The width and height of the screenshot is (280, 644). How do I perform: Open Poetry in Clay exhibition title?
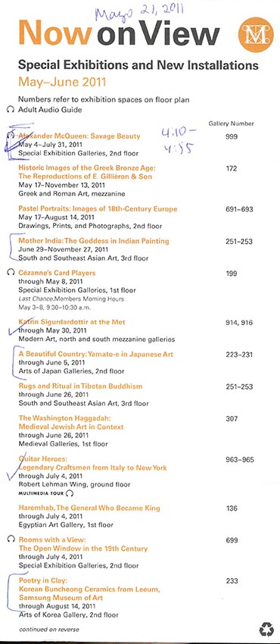click(x=89, y=589)
